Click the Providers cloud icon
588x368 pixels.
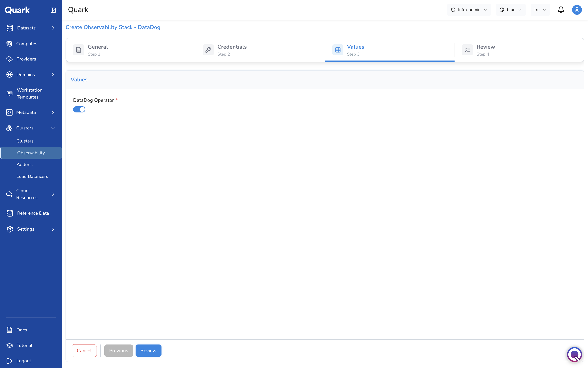pos(9,59)
